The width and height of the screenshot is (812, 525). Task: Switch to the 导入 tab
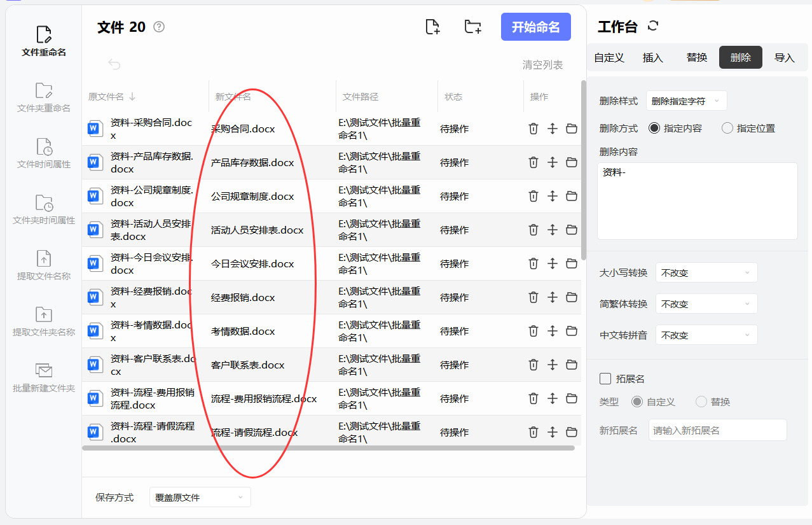(x=785, y=57)
